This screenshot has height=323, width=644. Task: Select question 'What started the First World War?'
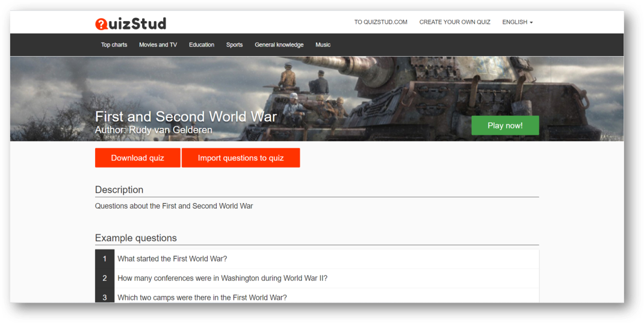tap(172, 259)
